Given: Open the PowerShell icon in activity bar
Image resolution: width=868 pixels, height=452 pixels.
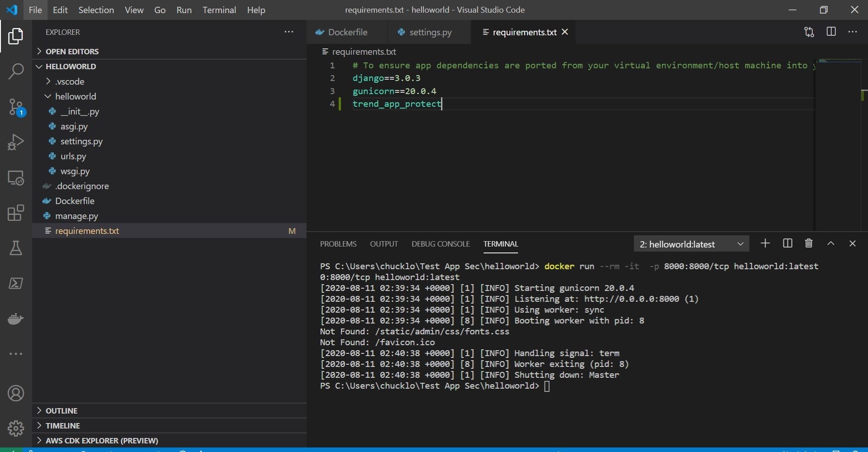Looking at the screenshot, I should coord(16,283).
